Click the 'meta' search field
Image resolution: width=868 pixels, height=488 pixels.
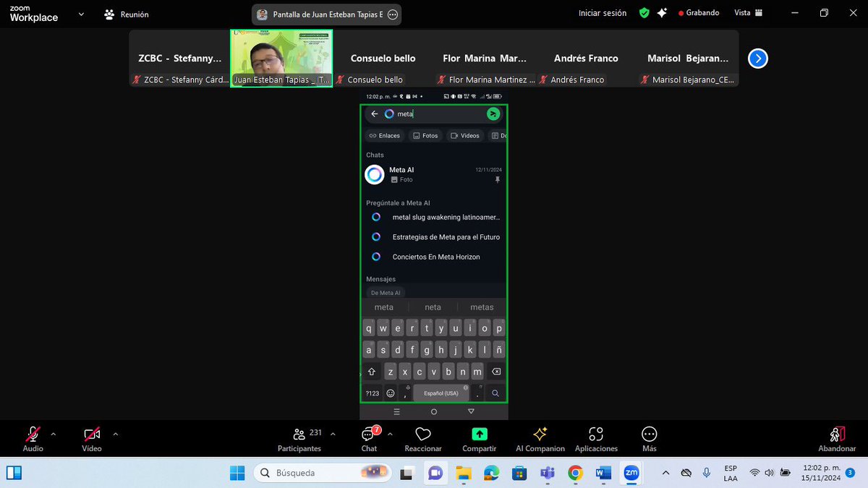433,114
